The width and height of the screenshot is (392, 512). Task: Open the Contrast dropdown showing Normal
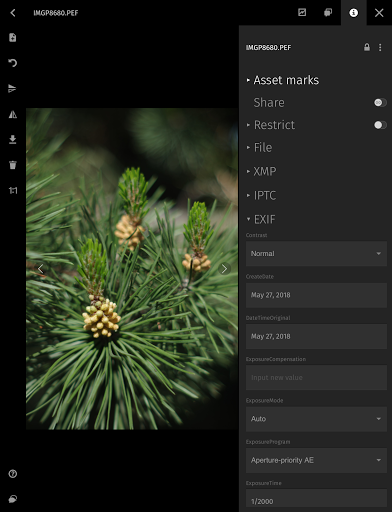coord(316,254)
